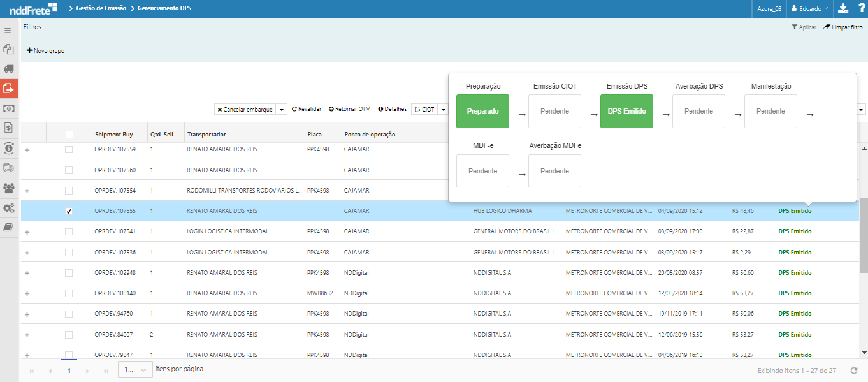Go to Gestão de Emissão breadcrumb
Image resolution: width=868 pixels, height=382 pixels.
tap(101, 8)
